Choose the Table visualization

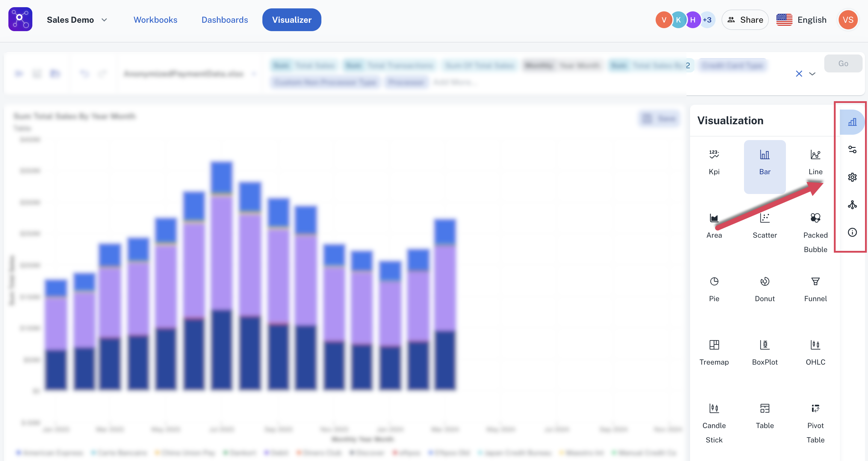point(765,417)
